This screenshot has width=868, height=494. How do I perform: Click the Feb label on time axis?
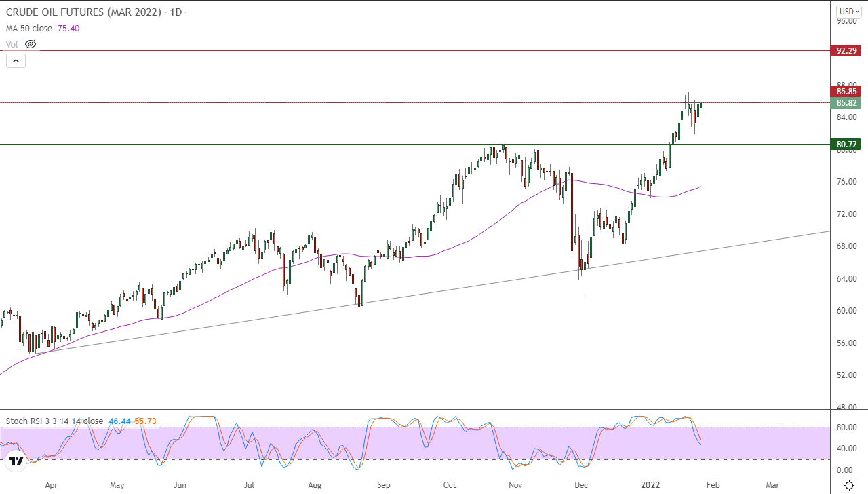[713, 485]
